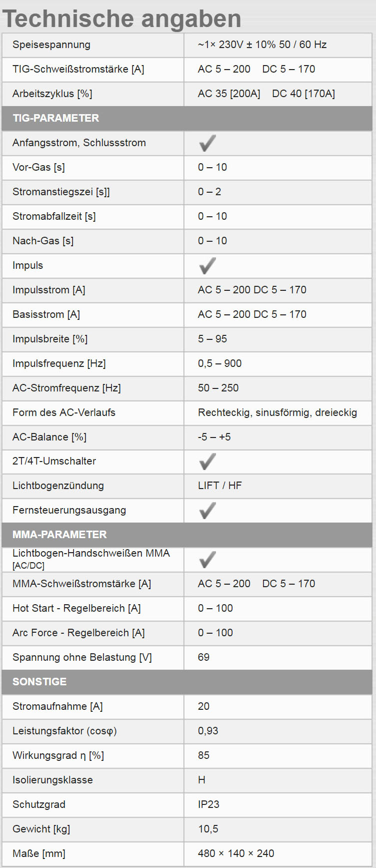Click the Hot Start - Regelbereich label
This screenshot has height=868, width=376.
(x=76, y=608)
